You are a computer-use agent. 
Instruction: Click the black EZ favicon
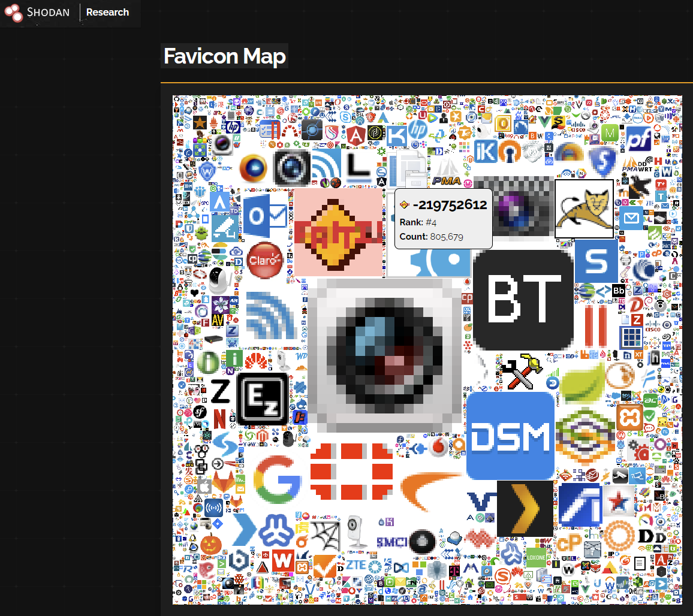[263, 399]
